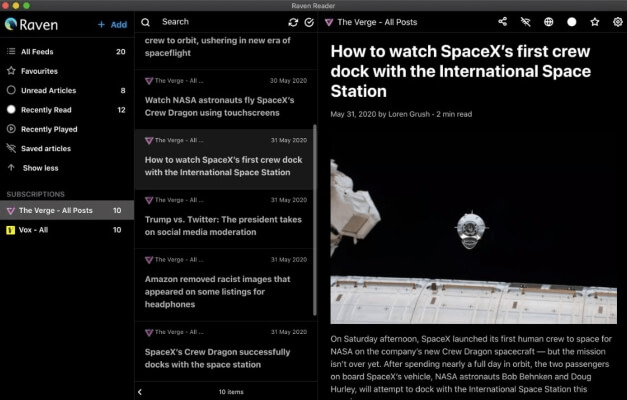Click the Search input field
The width and height of the screenshot is (627, 400).
(220, 22)
